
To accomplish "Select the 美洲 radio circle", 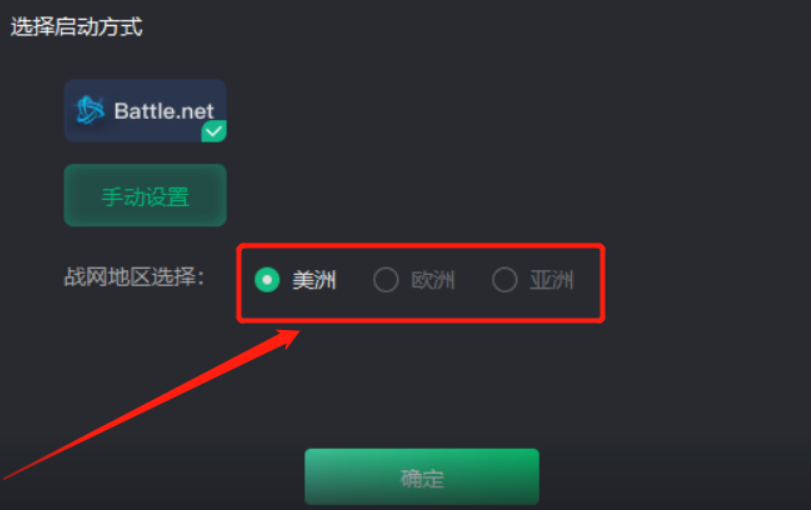I will pos(267,280).
